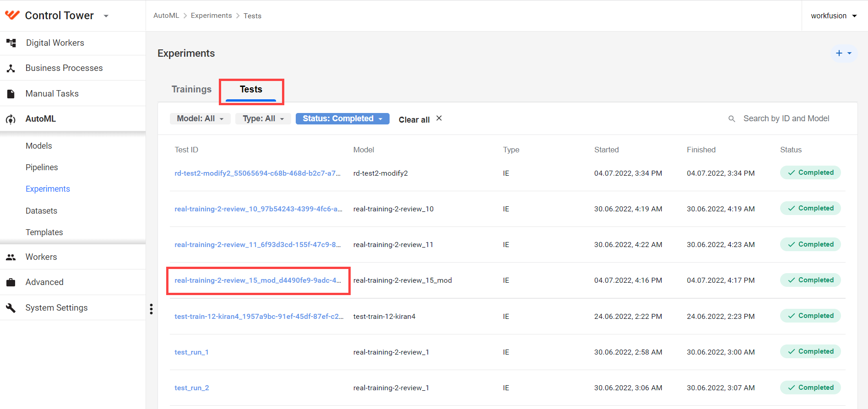
Task: Click the WorkFusion Control Tower logo icon
Action: pos(12,15)
